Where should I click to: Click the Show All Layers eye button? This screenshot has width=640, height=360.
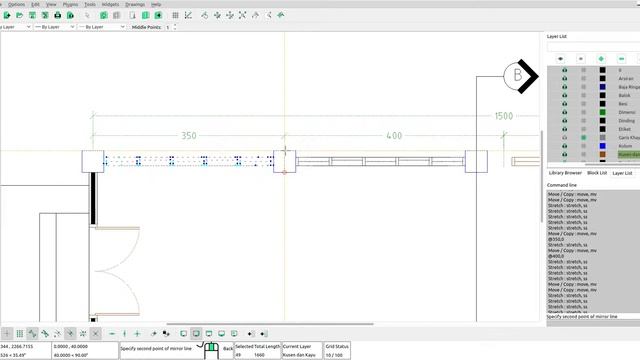coord(560,59)
